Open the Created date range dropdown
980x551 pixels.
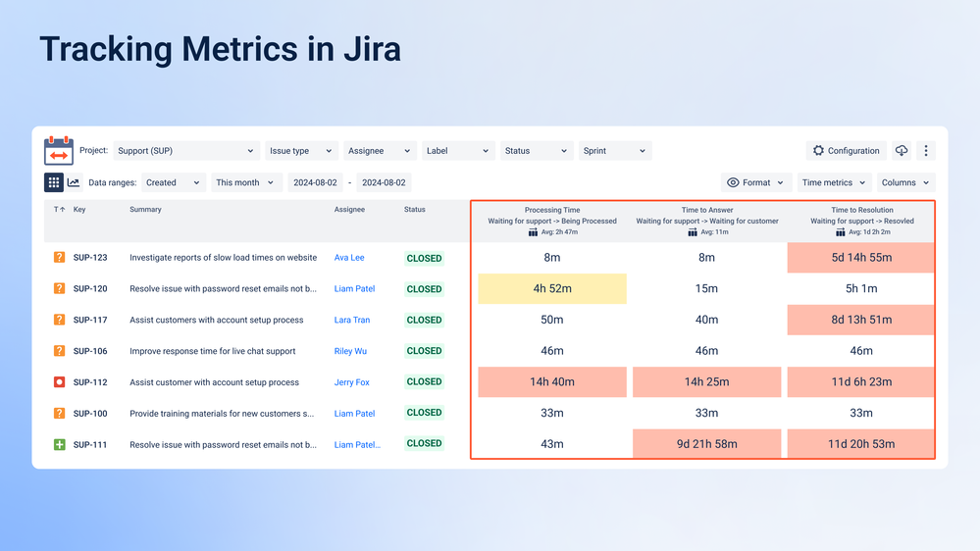pyautogui.click(x=173, y=182)
